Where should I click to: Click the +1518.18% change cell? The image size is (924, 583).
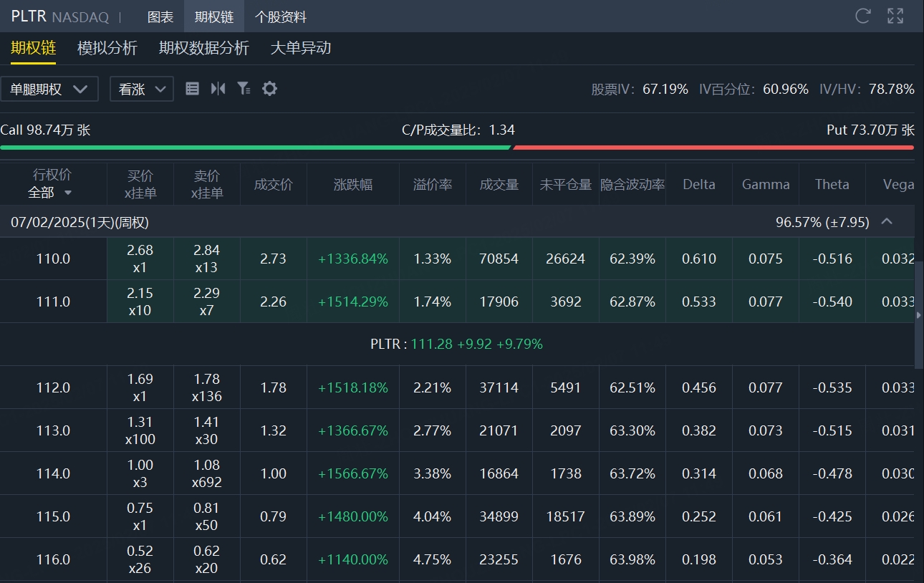click(353, 387)
